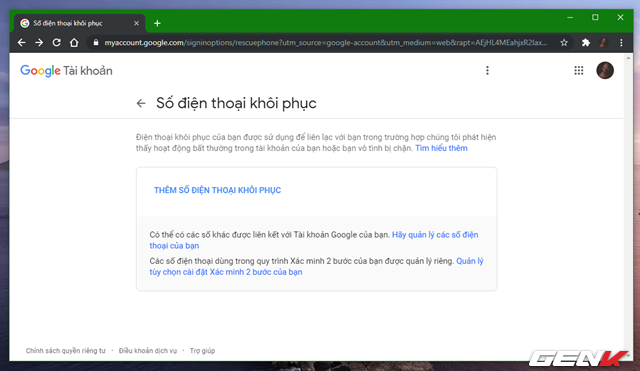This screenshot has height=371, width=640.
Task: Open Chrome three-dot menu
Action: coord(621,42)
